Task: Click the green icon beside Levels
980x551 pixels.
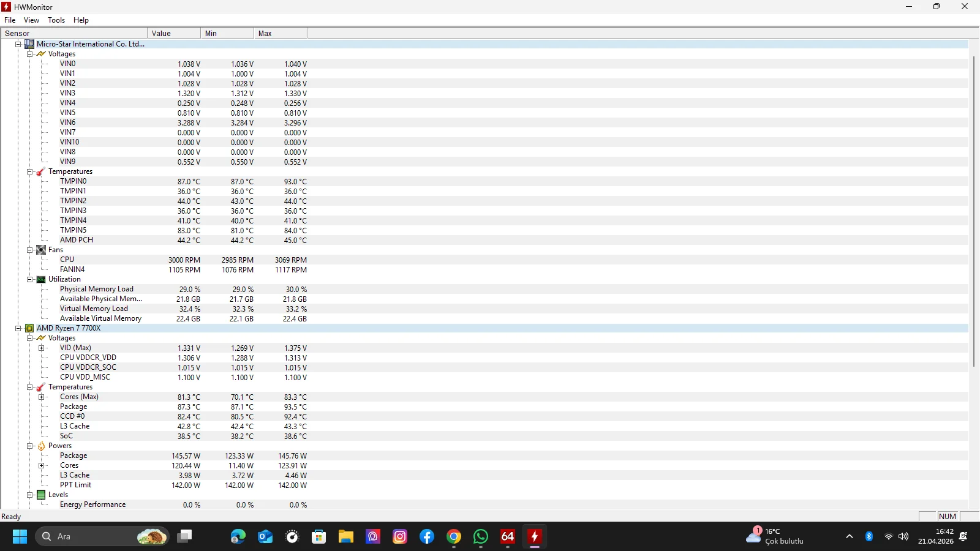Action: tap(41, 495)
